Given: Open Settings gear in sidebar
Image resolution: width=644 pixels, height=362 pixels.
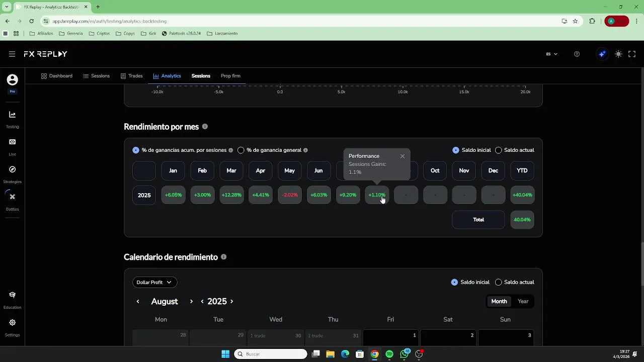Looking at the screenshot, I should click(13, 327).
